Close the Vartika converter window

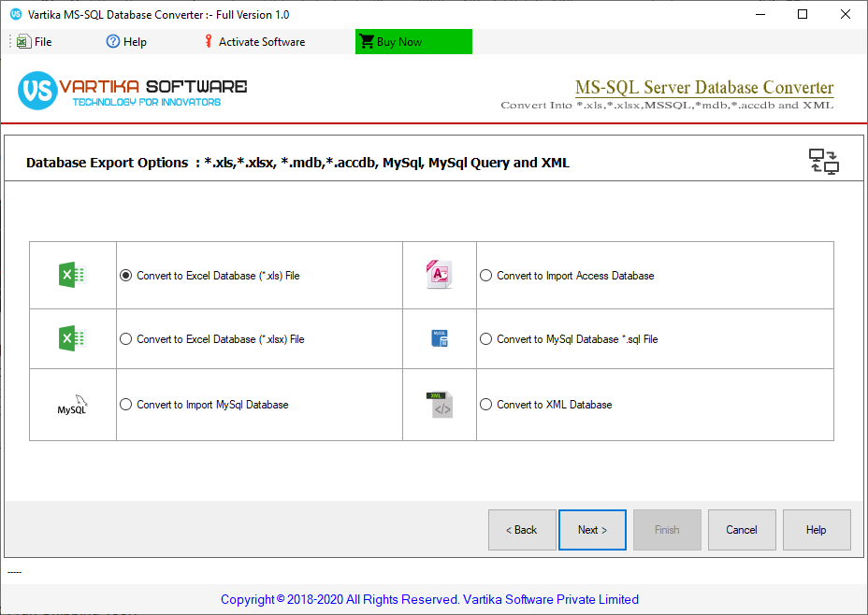pos(846,14)
